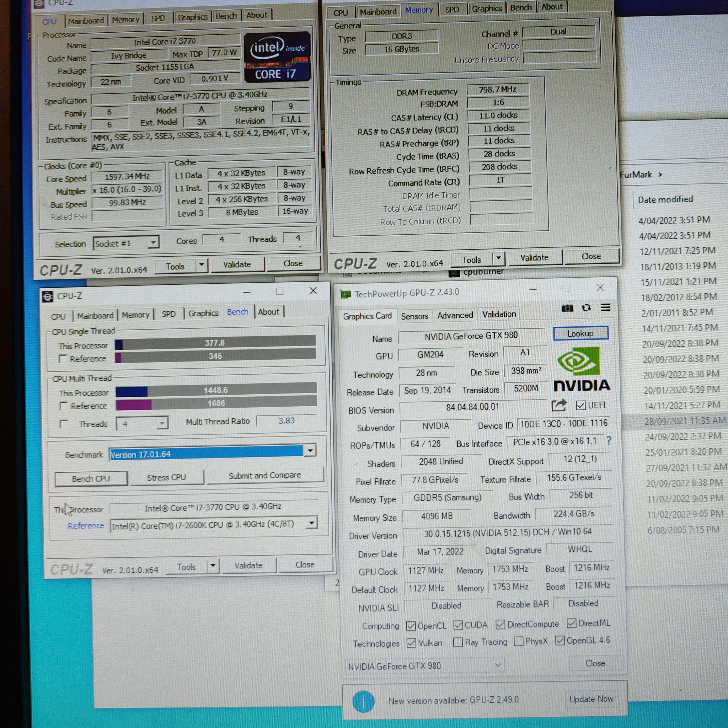Open Graphics tab in CPU window
Viewport: 728px width, 728px height.
click(192, 17)
